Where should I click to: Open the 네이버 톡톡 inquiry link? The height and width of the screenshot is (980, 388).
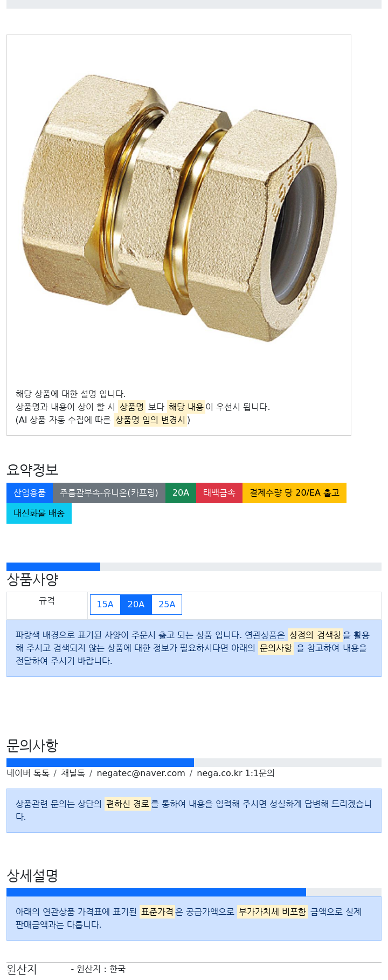click(28, 773)
